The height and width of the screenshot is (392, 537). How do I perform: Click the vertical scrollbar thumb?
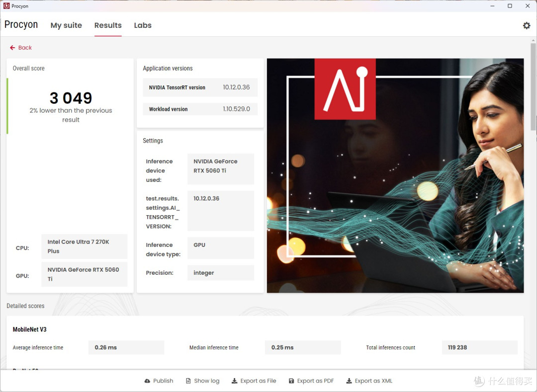click(x=533, y=86)
